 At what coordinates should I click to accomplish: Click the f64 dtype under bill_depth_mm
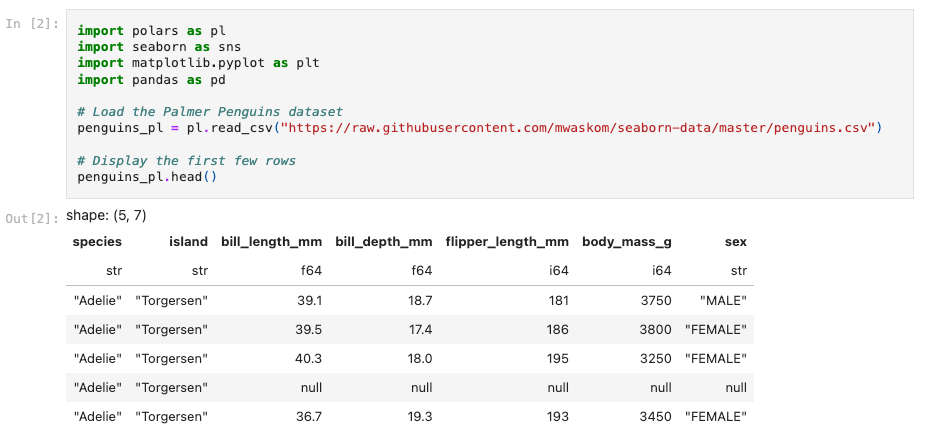[x=423, y=271]
